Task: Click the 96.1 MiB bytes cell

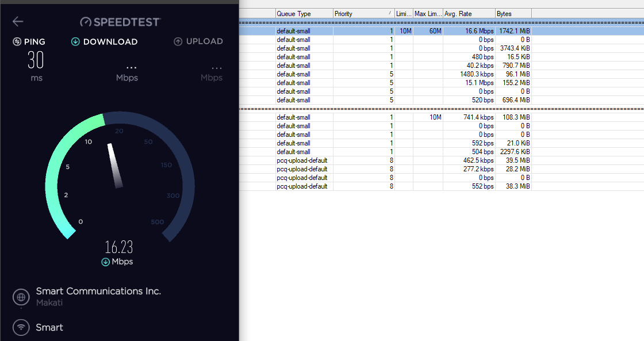Action: pyautogui.click(x=513, y=74)
